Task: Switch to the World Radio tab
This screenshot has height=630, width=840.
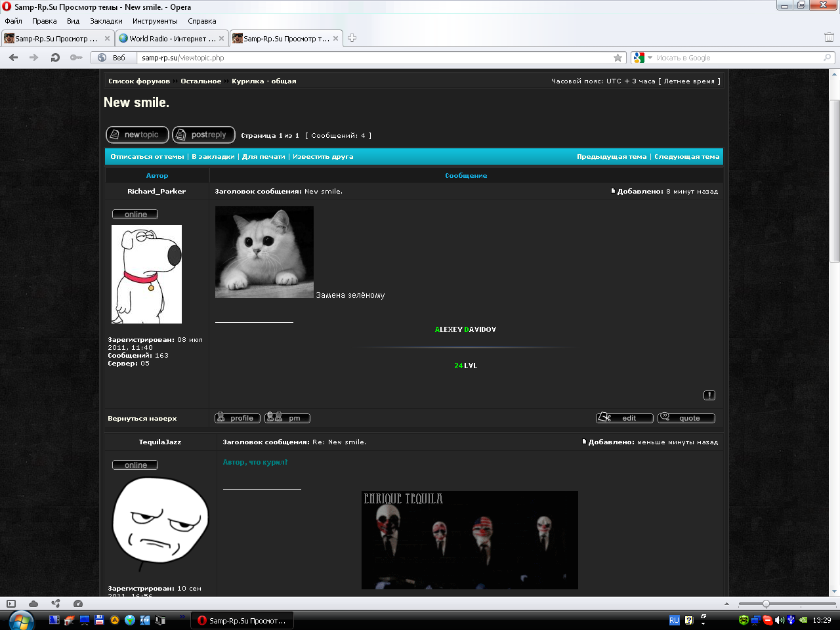Action: (172, 38)
